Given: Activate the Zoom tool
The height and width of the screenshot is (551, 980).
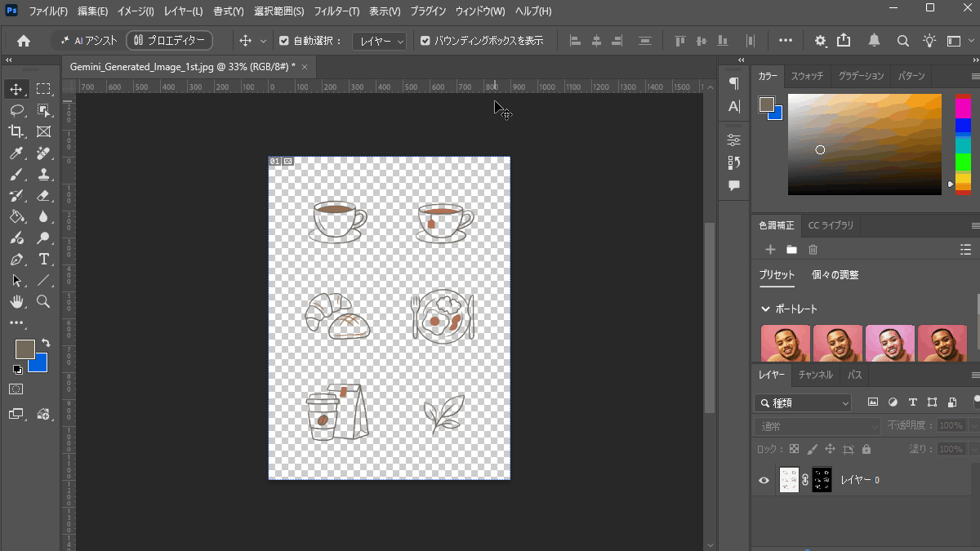Looking at the screenshot, I should pyautogui.click(x=44, y=302).
